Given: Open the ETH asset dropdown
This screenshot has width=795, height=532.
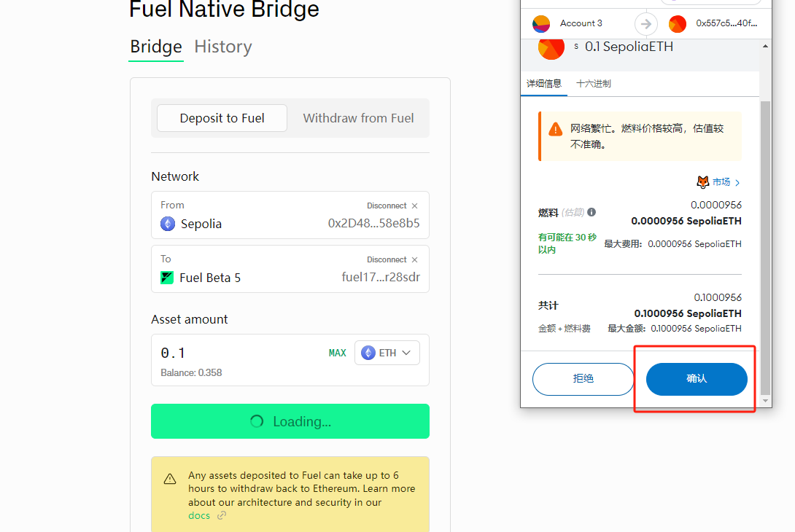Looking at the screenshot, I should [x=387, y=353].
